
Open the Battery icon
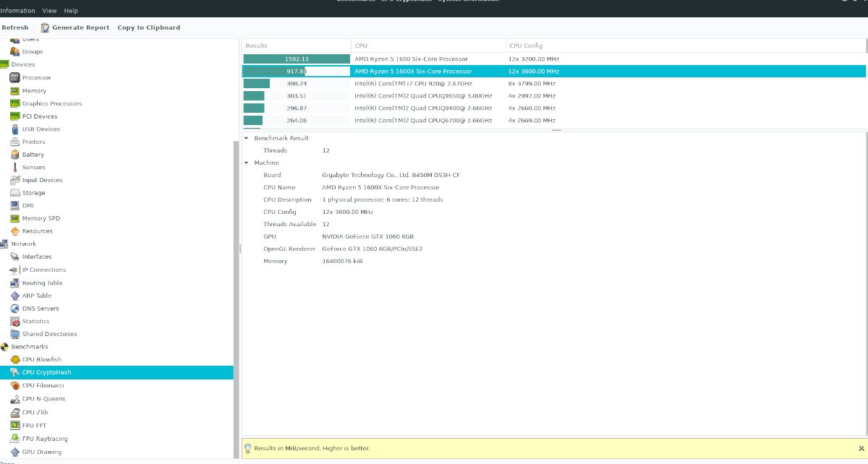click(15, 154)
